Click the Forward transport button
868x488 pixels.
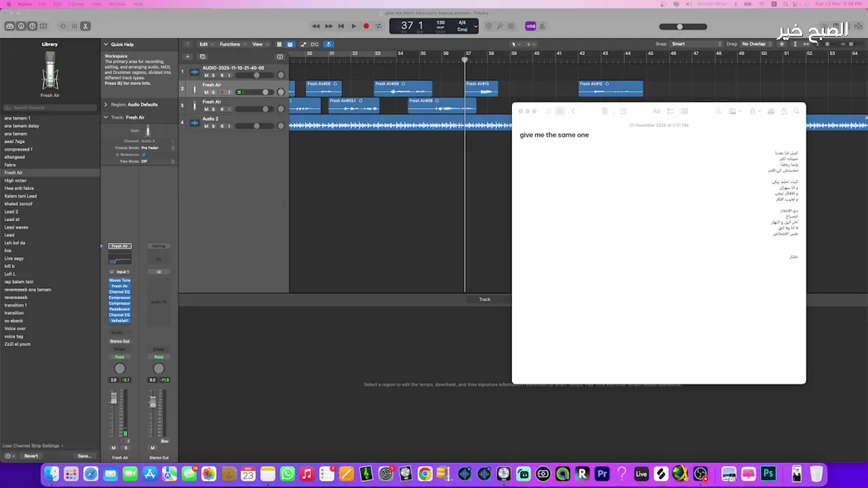(x=328, y=26)
